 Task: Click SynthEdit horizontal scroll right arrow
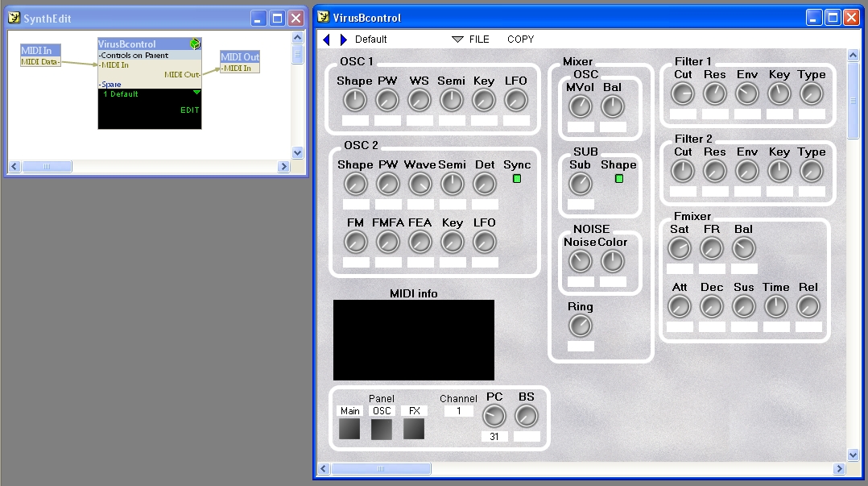(284, 166)
